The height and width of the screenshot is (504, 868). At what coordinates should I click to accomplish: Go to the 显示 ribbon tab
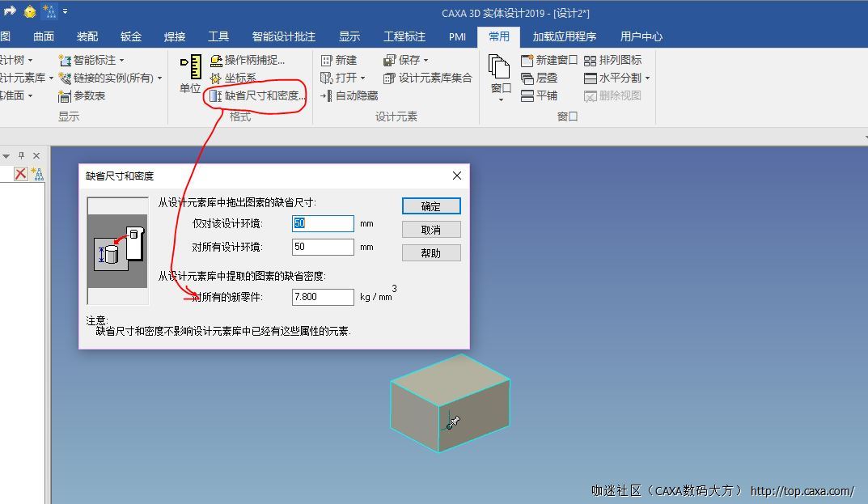pos(349,36)
